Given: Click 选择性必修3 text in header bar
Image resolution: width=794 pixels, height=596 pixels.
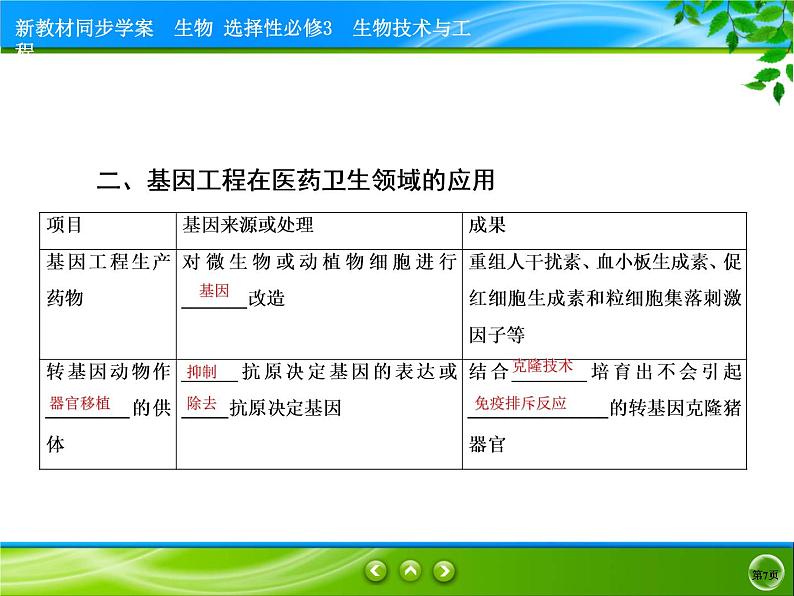Looking at the screenshot, I should click(283, 29).
